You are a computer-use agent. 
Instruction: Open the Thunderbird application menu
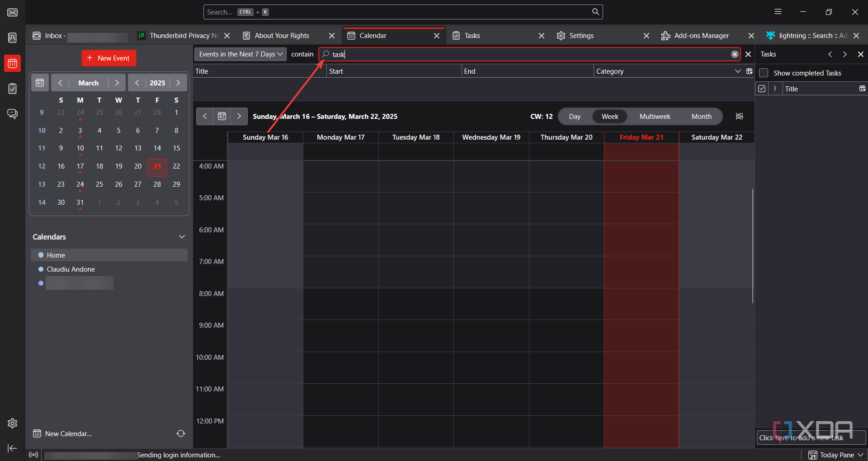(x=778, y=12)
